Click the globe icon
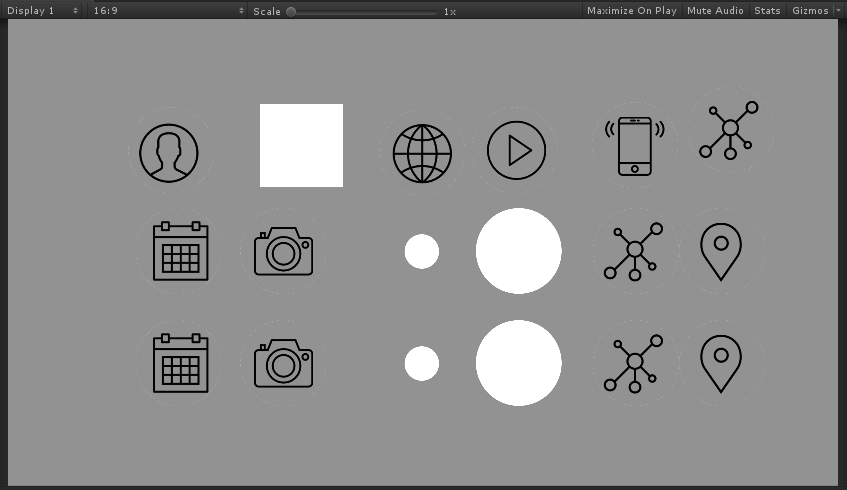Screen dimensions: 847x490 click(x=422, y=153)
